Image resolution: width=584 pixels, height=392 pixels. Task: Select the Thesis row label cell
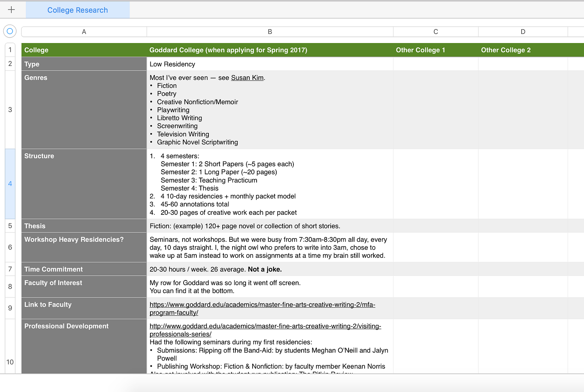pyautogui.click(x=84, y=226)
